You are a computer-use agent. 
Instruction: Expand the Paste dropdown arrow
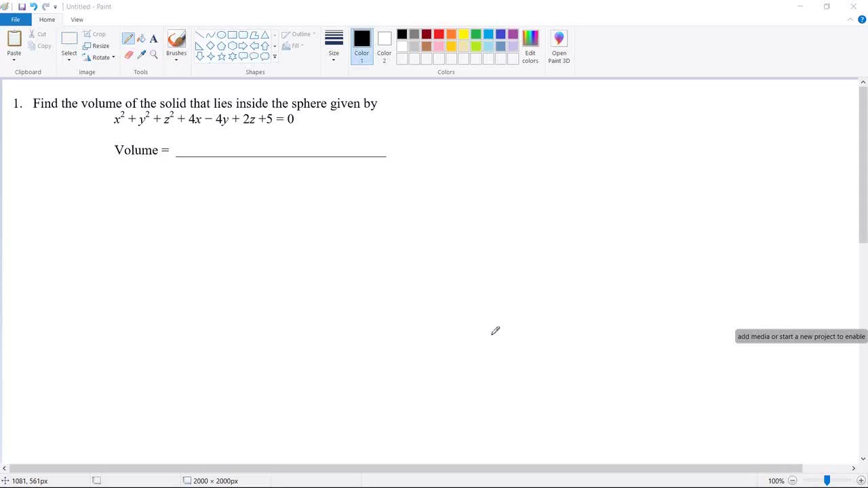pos(14,60)
